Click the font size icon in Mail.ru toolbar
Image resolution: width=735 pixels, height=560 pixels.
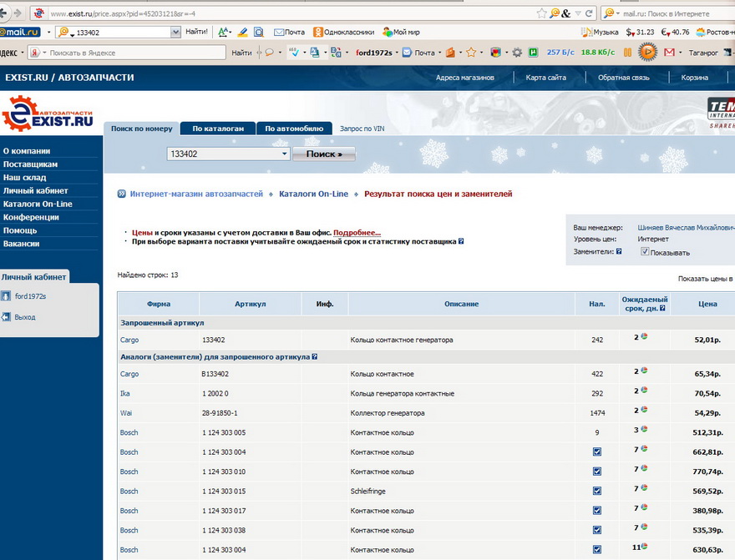(223, 32)
